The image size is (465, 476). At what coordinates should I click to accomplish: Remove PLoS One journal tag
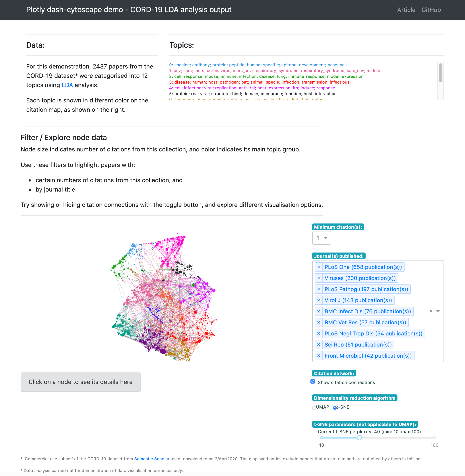click(x=318, y=267)
